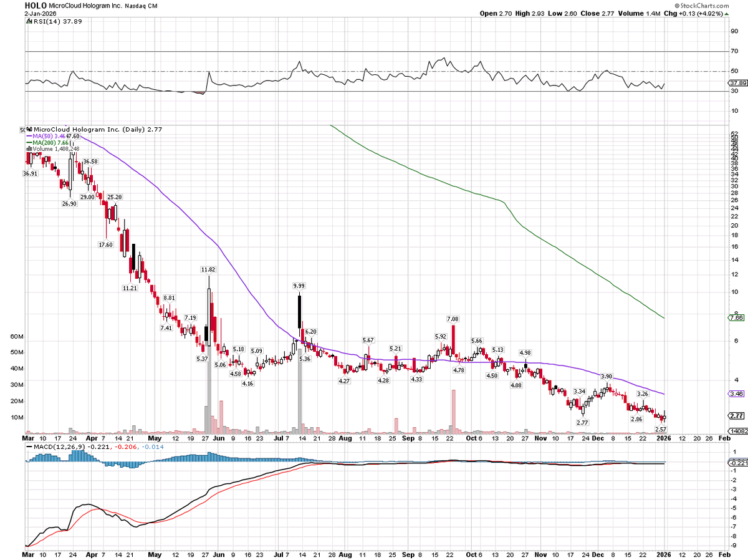Click the 3.34 November price label
The width and height of the screenshot is (748, 560).
coord(579,391)
